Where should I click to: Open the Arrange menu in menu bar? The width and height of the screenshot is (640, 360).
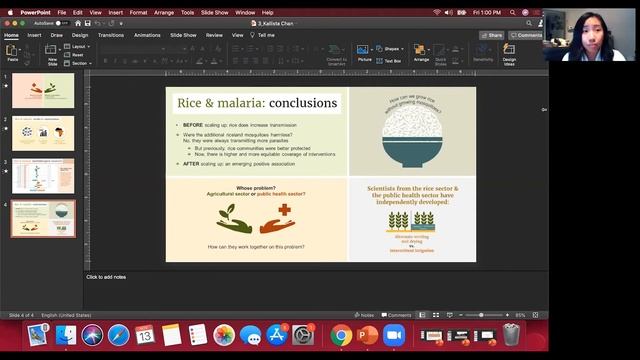164,13
